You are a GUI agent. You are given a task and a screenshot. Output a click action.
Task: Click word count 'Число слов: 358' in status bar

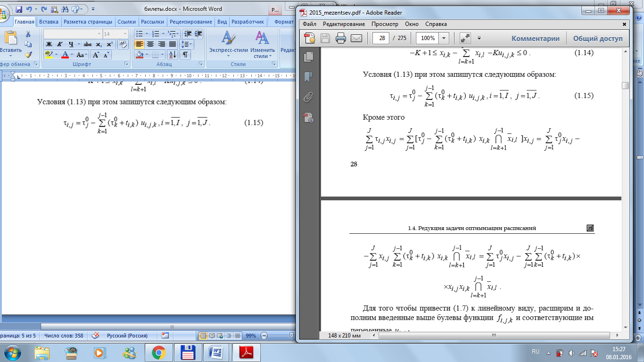click(x=64, y=336)
